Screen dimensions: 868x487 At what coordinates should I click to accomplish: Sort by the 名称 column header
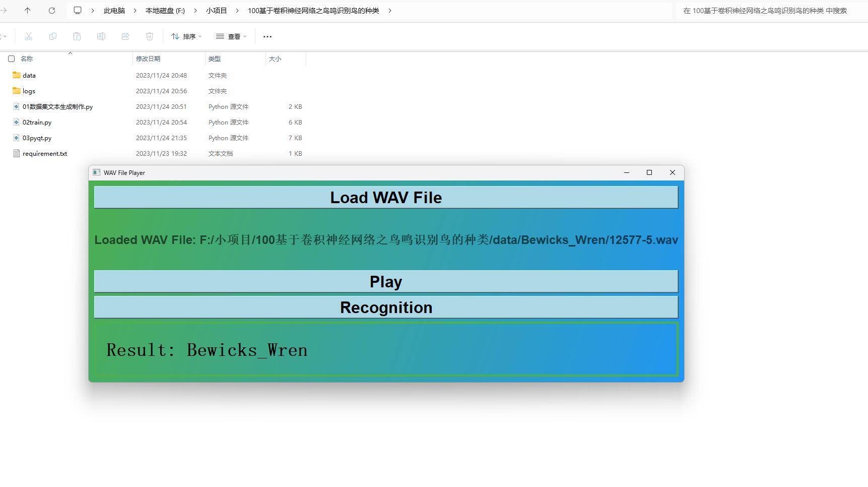(27, 59)
